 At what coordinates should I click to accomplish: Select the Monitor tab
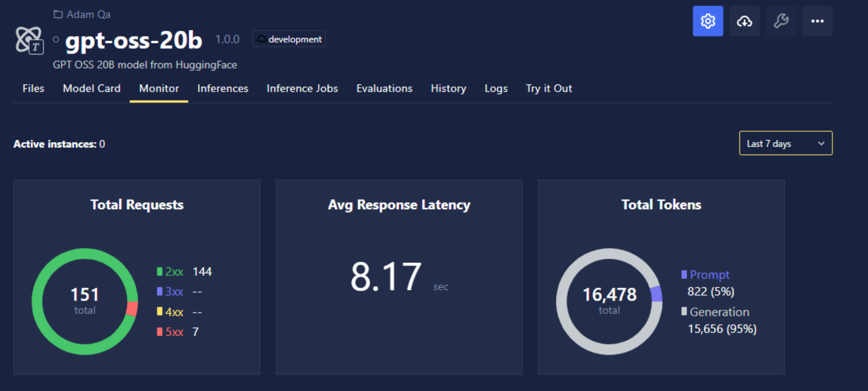(x=159, y=88)
